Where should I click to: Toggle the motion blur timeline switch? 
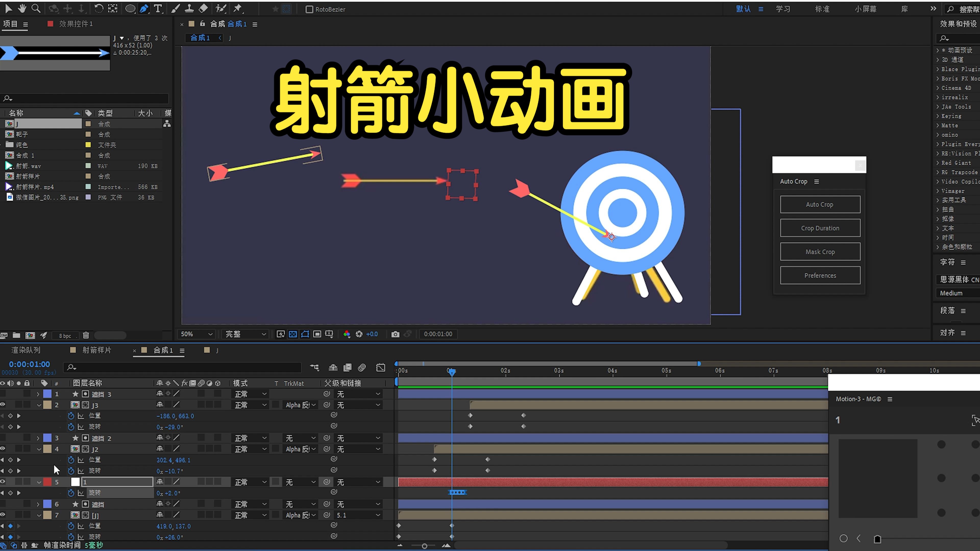pyautogui.click(x=362, y=367)
